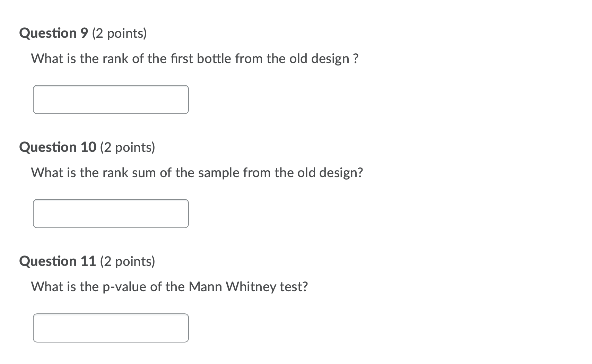The height and width of the screenshot is (364, 592).
Task: Click inside the second blank text box
Action: (x=110, y=214)
